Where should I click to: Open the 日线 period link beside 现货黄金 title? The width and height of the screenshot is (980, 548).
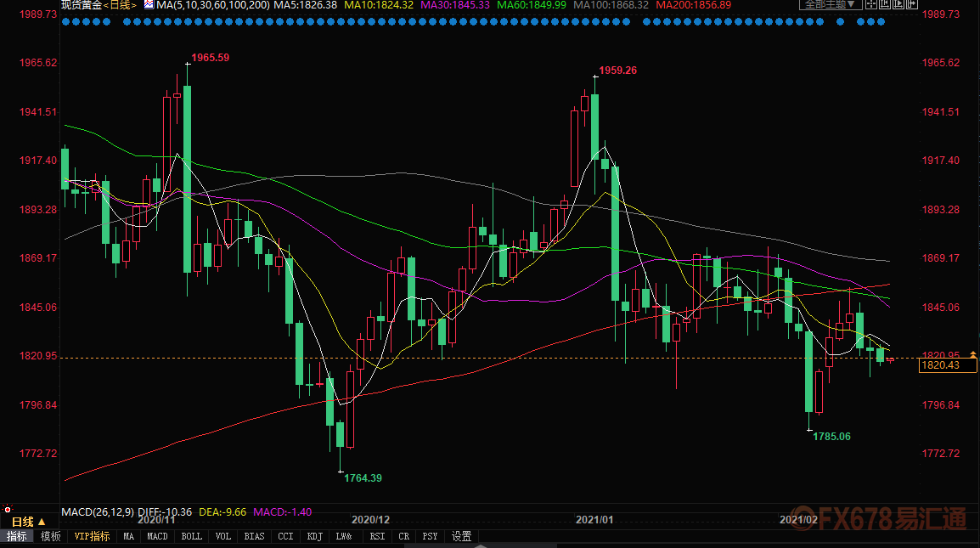point(119,5)
